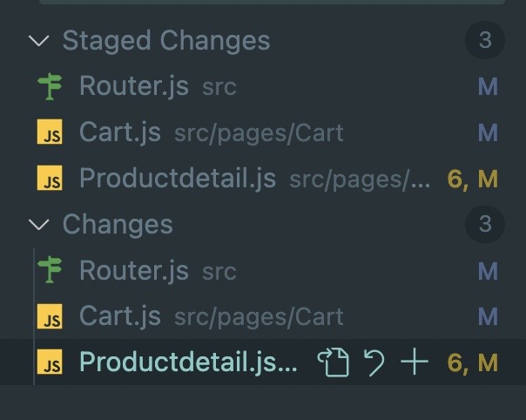The height and width of the screenshot is (420, 526).
Task: Collapse the Changes section chevron
Action: click(39, 224)
